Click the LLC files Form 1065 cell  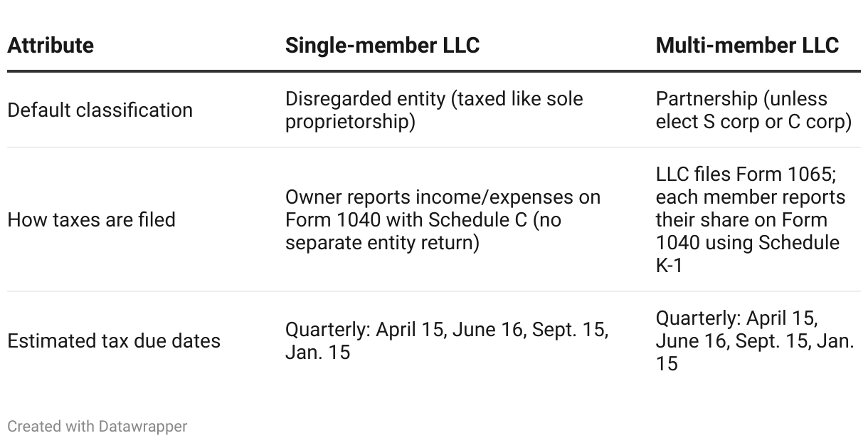pyautogui.click(x=751, y=220)
